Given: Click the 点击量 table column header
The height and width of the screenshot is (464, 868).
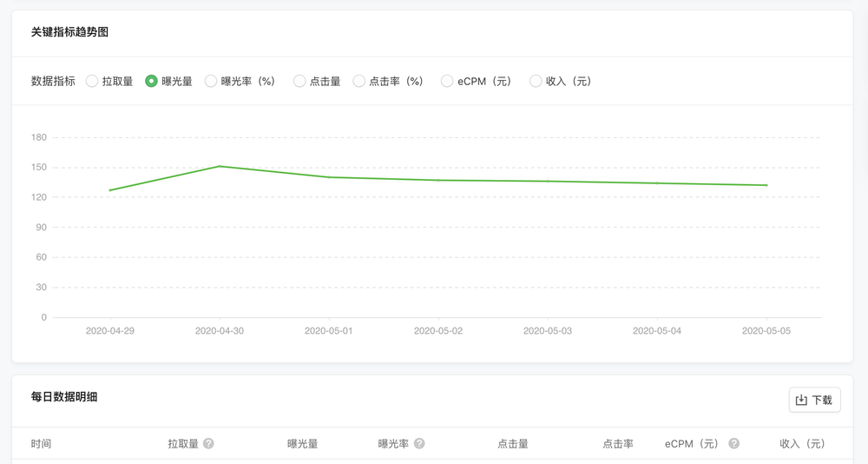Looking at the screenshot, I should pos(512,443).
